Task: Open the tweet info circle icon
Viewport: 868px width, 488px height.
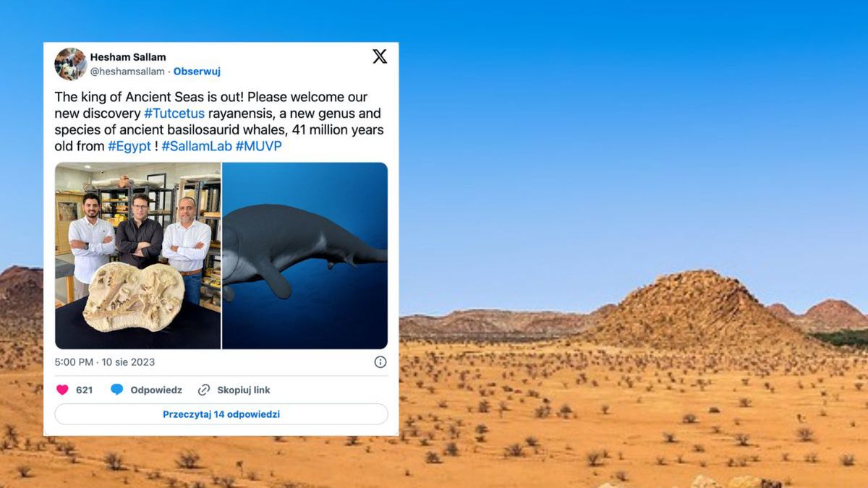Action: point(380,361)
